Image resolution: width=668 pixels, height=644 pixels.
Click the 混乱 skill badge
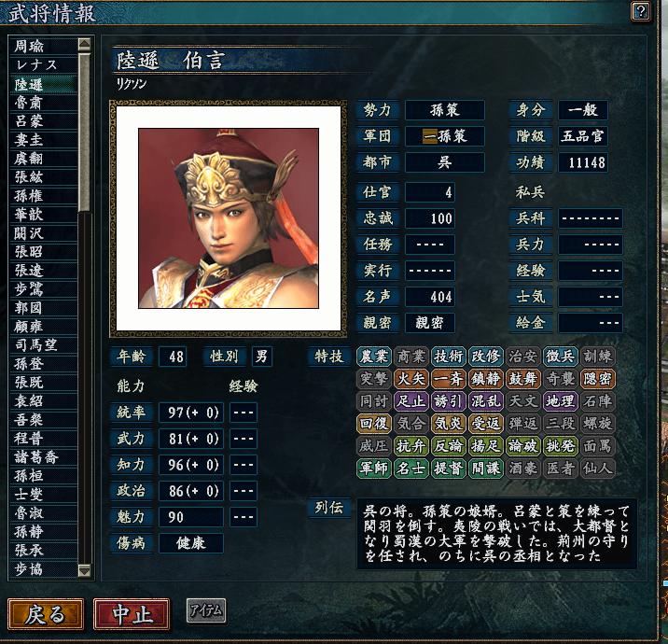(x=486, y=401)
